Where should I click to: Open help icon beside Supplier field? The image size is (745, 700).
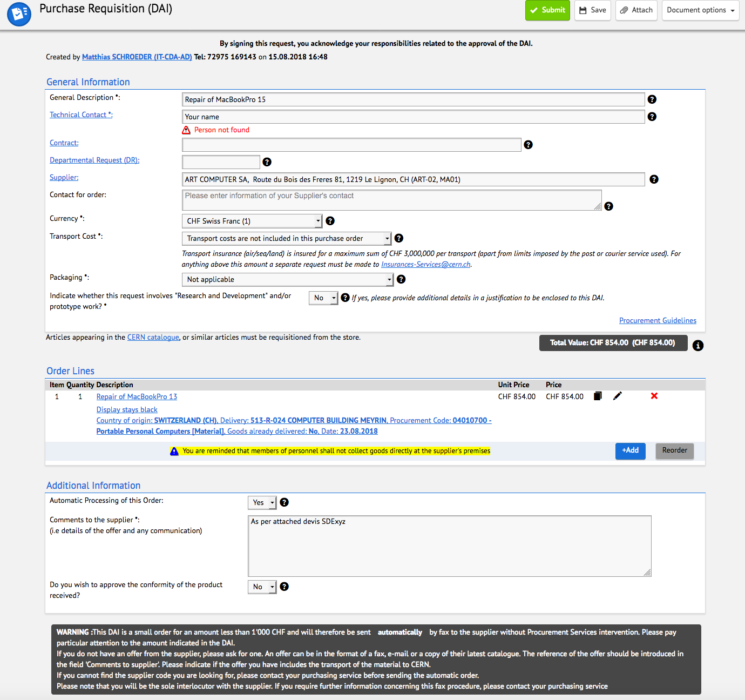(654, 179)
